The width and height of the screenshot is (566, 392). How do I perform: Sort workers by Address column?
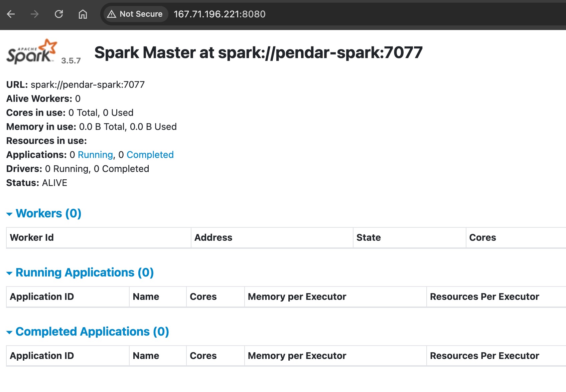click(x=213, y=237)
